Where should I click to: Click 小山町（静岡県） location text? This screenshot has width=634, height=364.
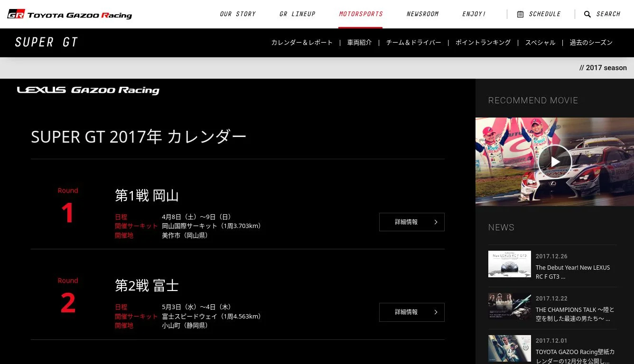pos(186,325)
